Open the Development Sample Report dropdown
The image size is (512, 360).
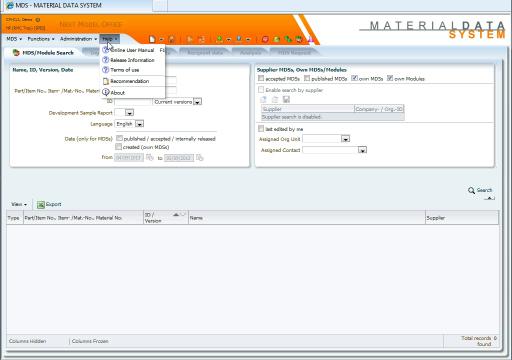point(129,113)
